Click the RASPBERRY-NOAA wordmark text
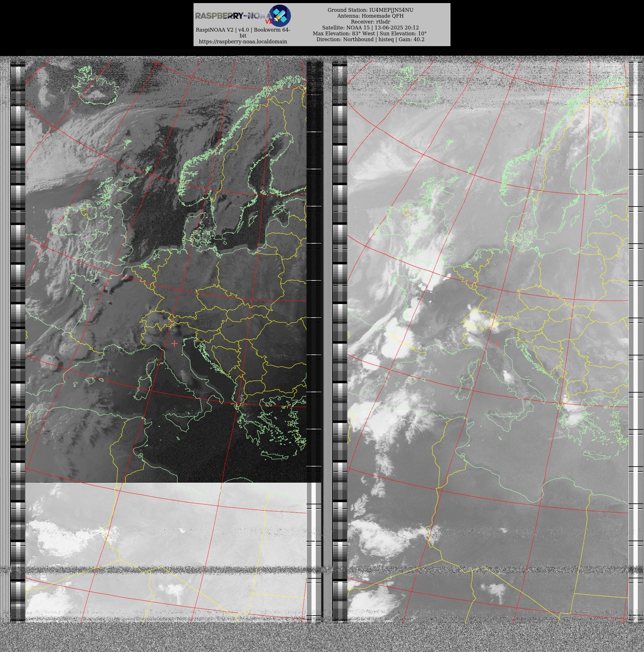644x652 pixels. [x=233, y=16]
